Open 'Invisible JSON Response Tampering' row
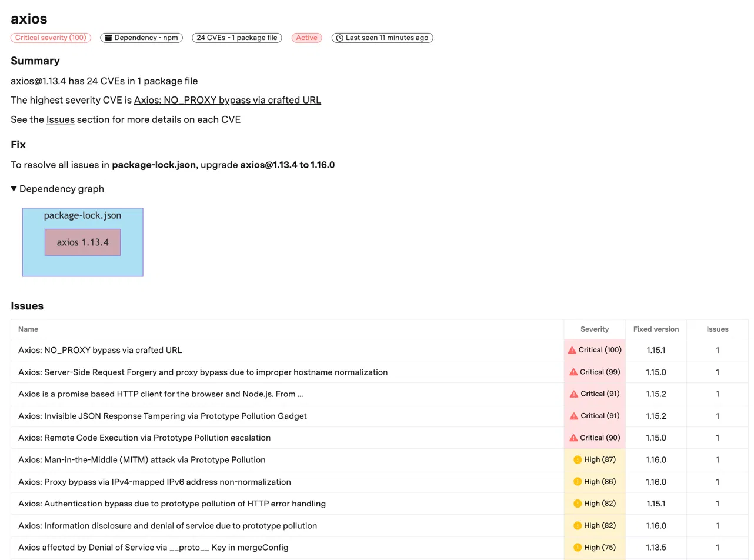This screenshot has width=754, height=560. [379, 416]
